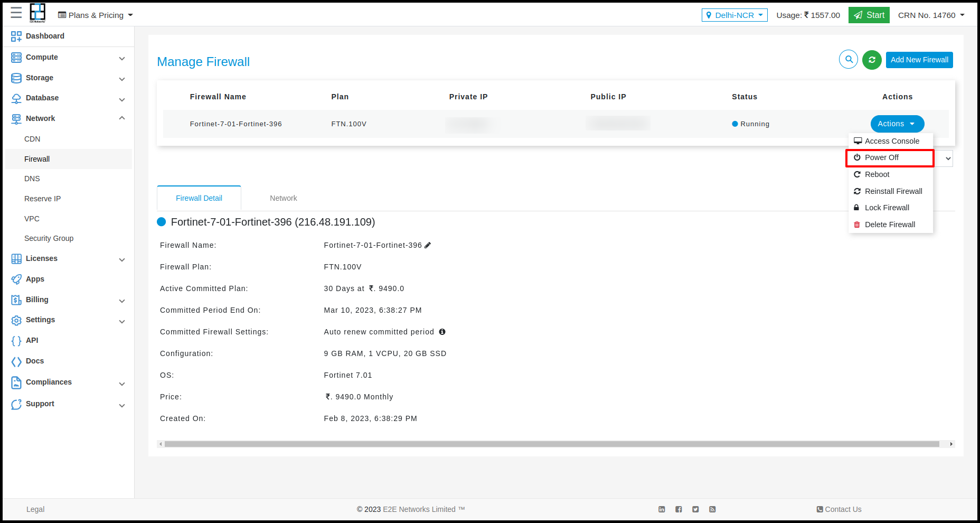Screen dimensions: 980x523
Task: Open the Delhi-NCR region dropdown
Action: point(734,15)
